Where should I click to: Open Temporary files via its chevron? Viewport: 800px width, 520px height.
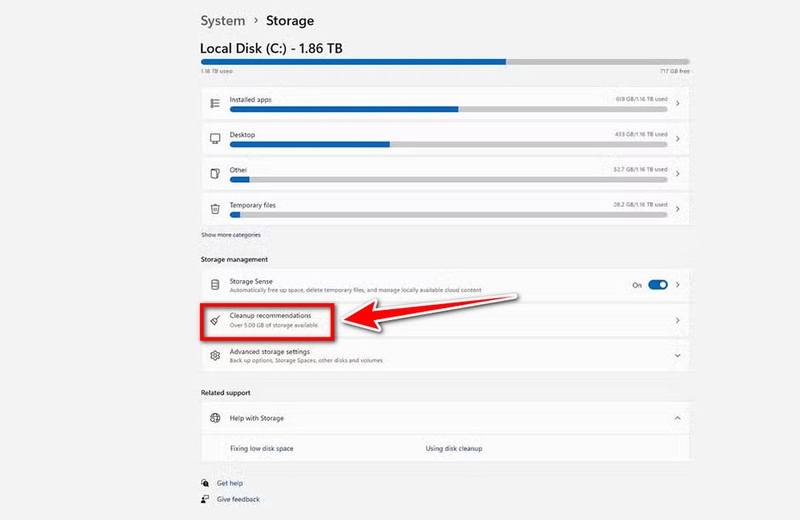click(678, 209)
